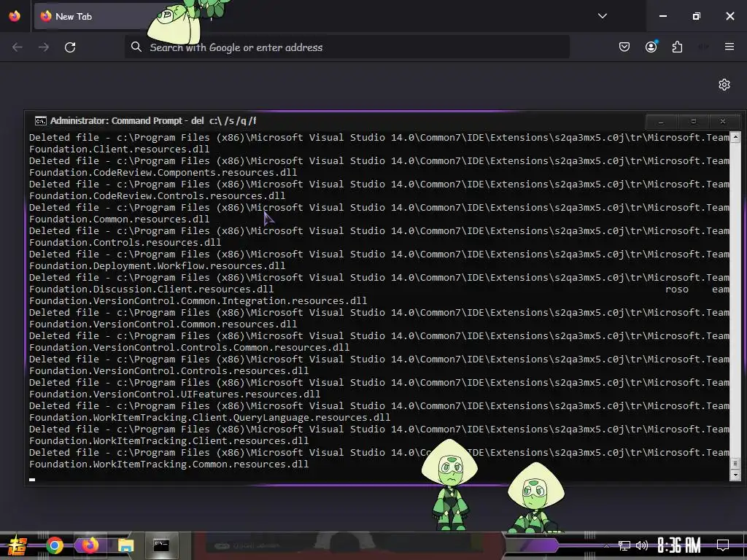Screen dimensions: 747x560
Task: Click the Command Prompt scrollbar up arrow
Action: [x=735, y=136]
